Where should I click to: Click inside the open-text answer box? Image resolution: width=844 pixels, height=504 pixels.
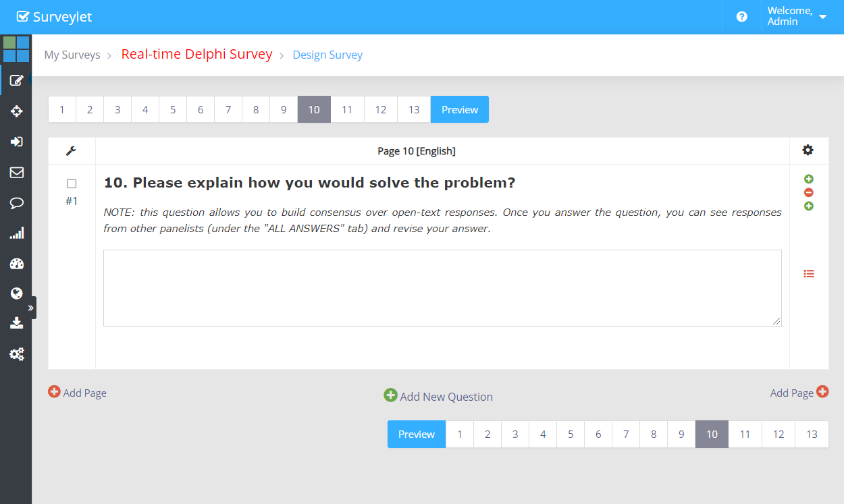pyautogui.click(x=442, y=288)
